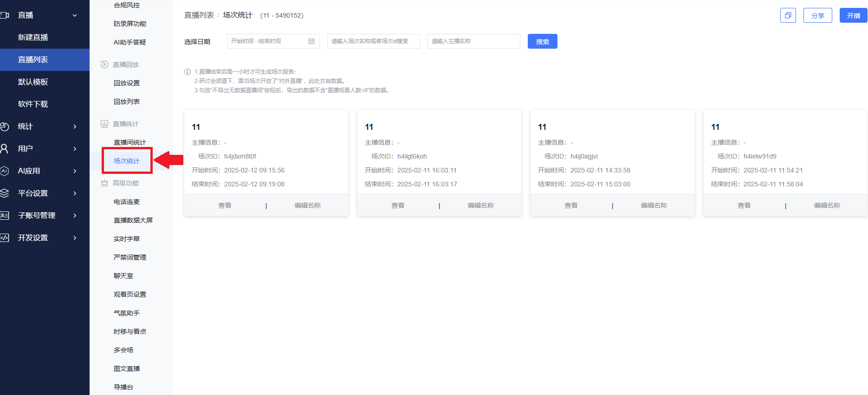Viewport: 868px width, 395px height.
Task: Click 编辑名称 on session h4jdxm8t0f card
Action: pyautogui.click(x=308, y=205)
